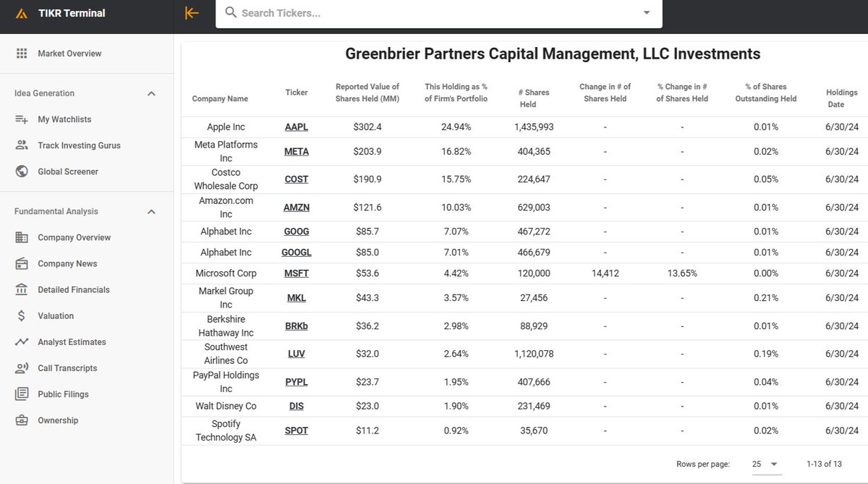Screen dimensions: 868x484
Task: Sort by This Holding as % of Firm's Portfolio
Action: tap(456, 93)
